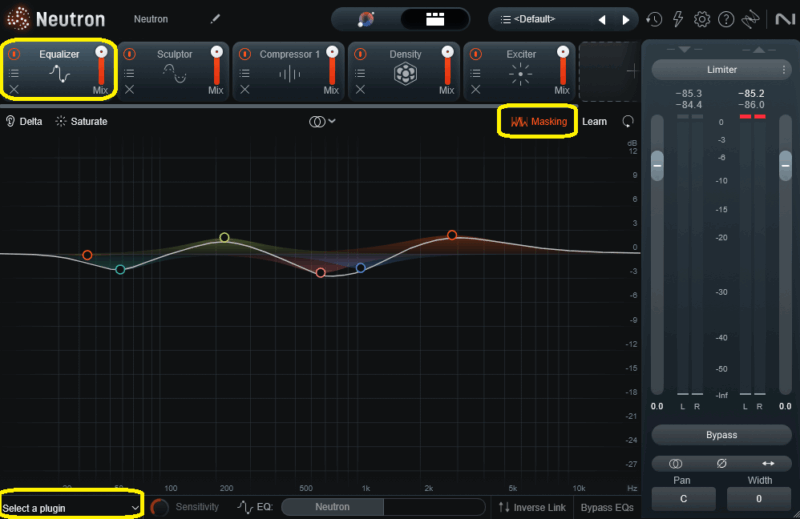This screenshot has width=800, height=519.
Task: Open the Limiter options menu dots
Action: click(784, 69)
